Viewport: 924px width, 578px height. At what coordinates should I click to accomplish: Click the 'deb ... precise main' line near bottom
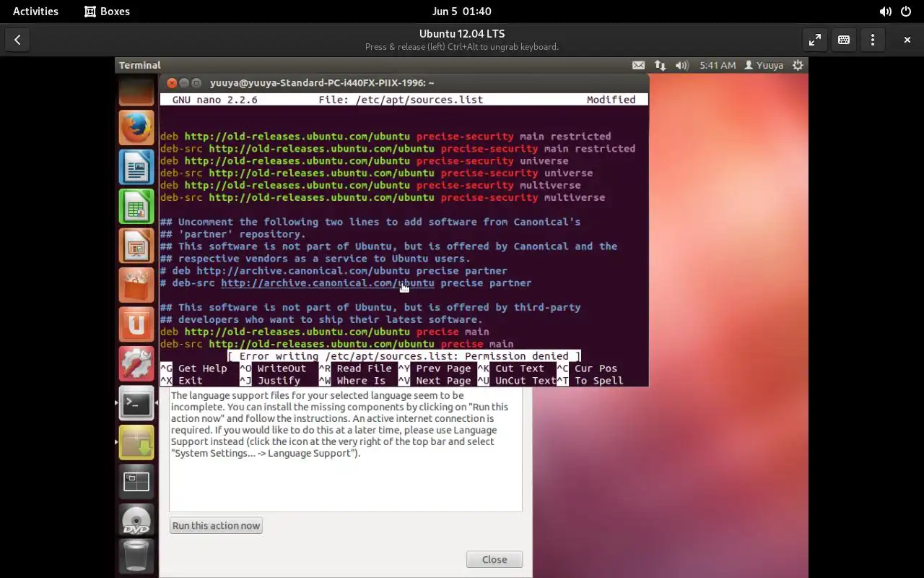coord(324,332)
